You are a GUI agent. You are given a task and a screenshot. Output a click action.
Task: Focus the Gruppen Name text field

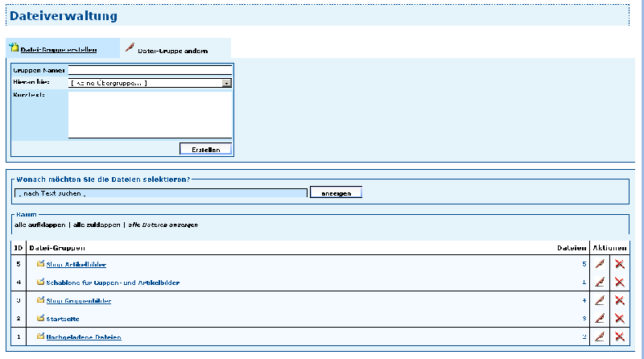point(150,70)
